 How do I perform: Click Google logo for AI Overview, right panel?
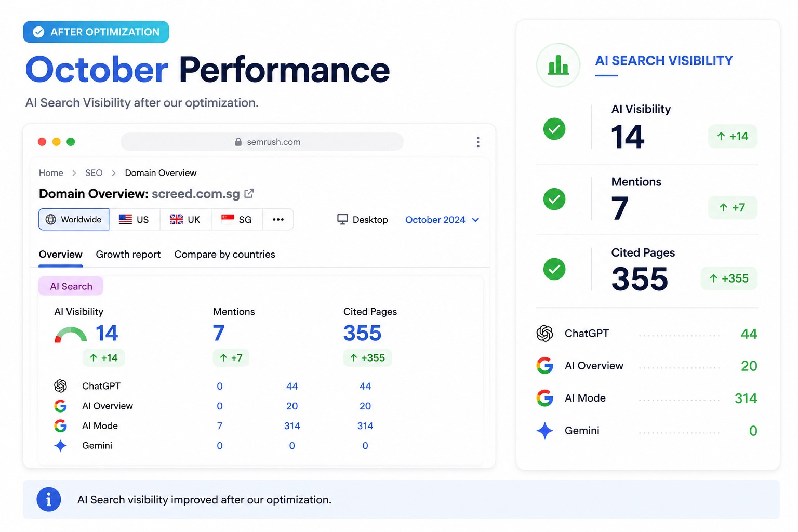point(545,366)
